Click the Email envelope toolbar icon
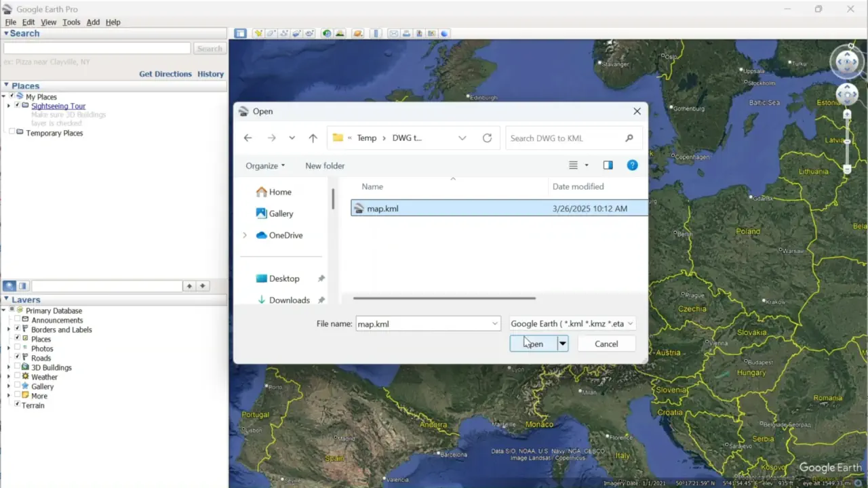This screenshot has height=488, width=868. pos(393,33)
